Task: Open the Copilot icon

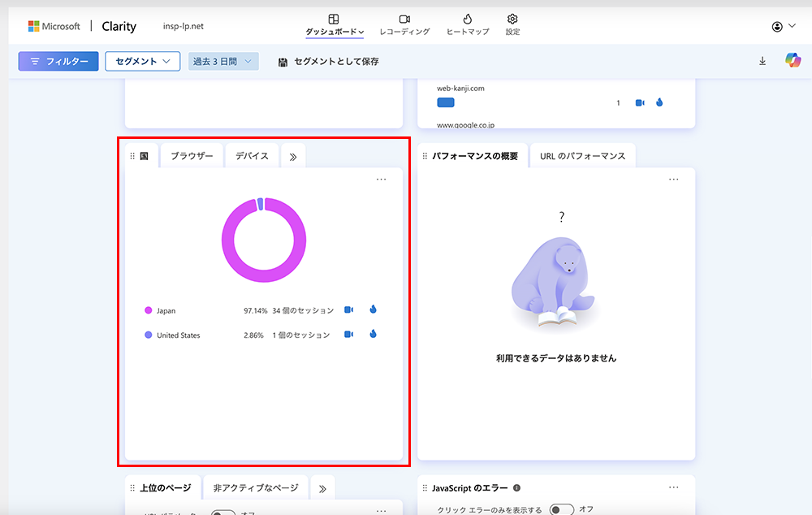Action: click(793, 60)
